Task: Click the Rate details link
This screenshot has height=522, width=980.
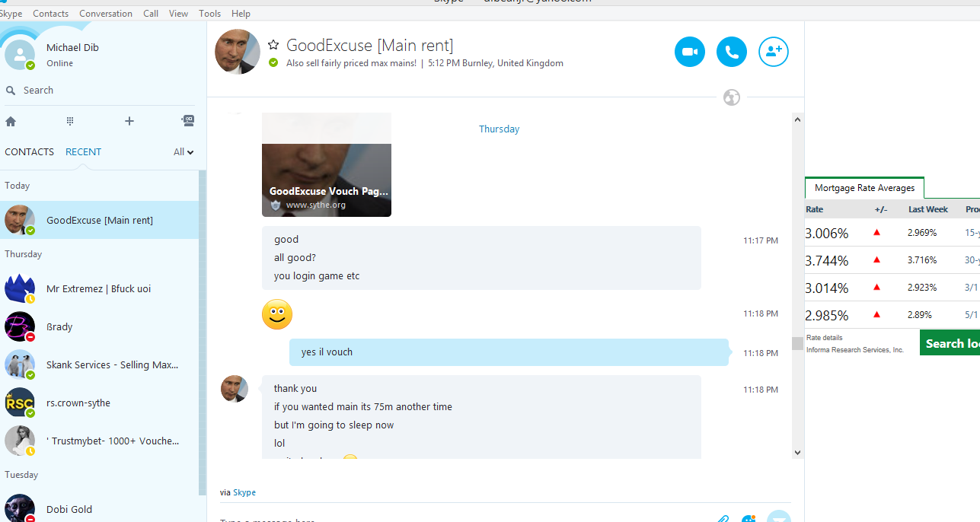Action: (x=825, y=338)
